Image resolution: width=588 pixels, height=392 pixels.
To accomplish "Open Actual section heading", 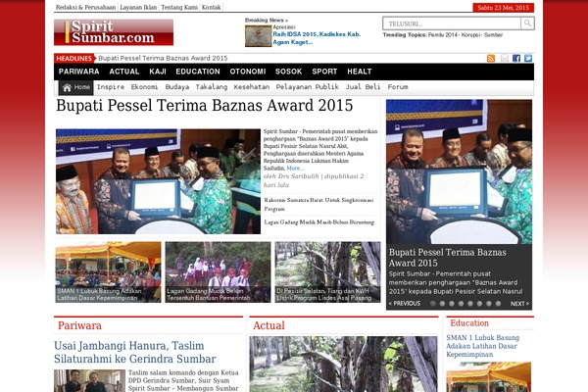I will [x=269, y=325].
